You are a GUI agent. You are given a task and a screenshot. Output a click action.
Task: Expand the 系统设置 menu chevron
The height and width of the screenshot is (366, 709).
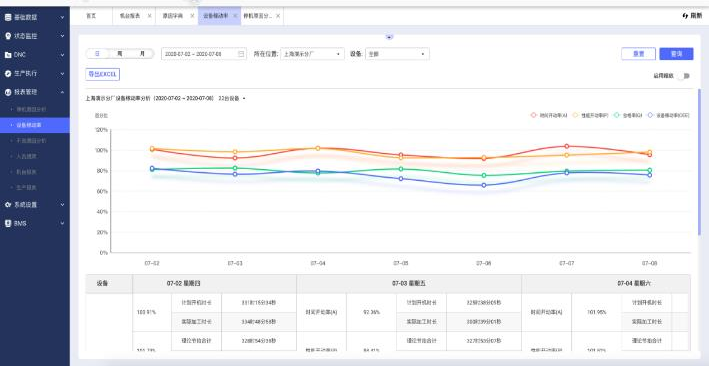click(x=62, y=204)
